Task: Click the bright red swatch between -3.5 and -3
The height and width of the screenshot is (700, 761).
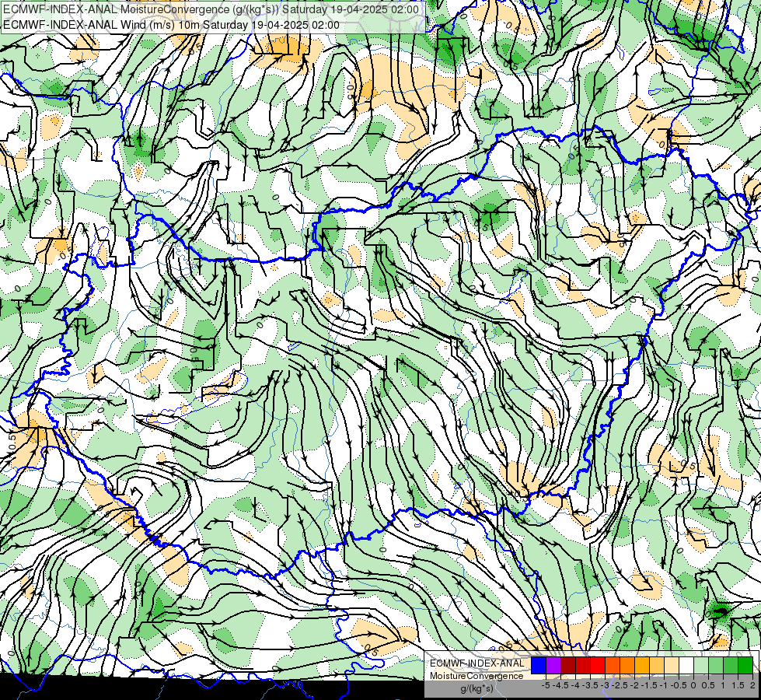Action: 598,666
